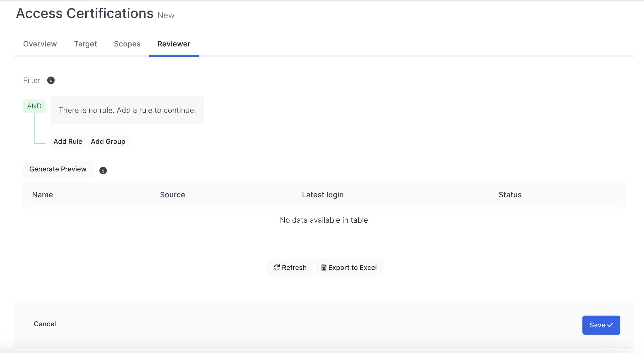Switch to the Target tab

pyautogui.click(x=85, y=44)
